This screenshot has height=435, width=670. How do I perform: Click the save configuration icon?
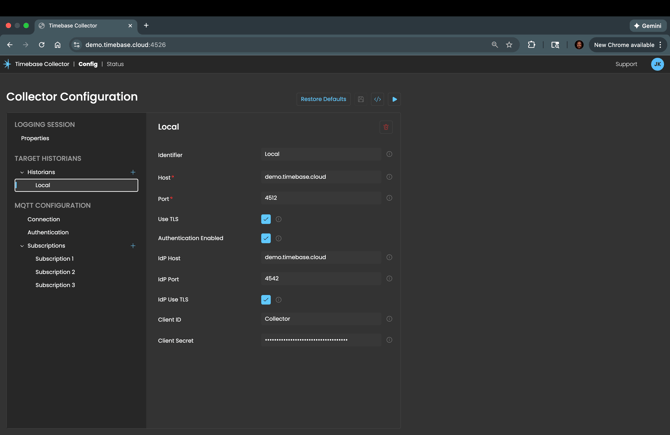361,99
